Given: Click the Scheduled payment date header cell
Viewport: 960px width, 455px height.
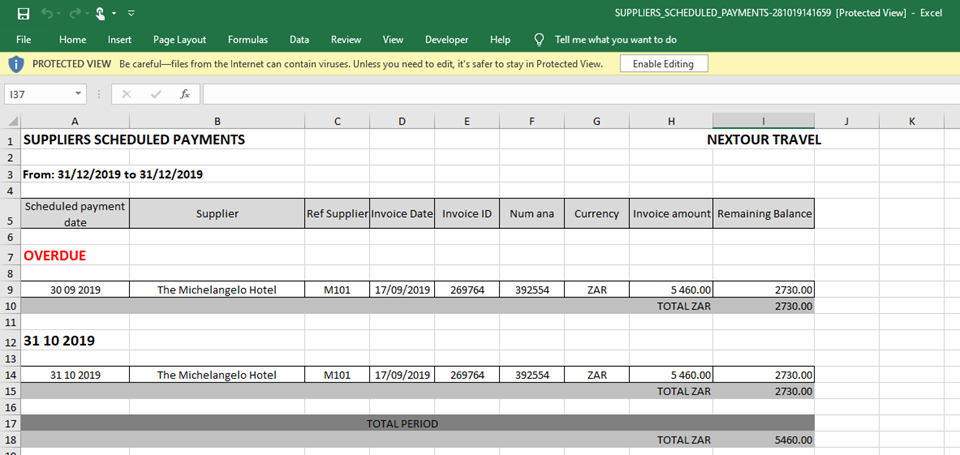Looking at the screenshot, I should [x=75, y=214].
